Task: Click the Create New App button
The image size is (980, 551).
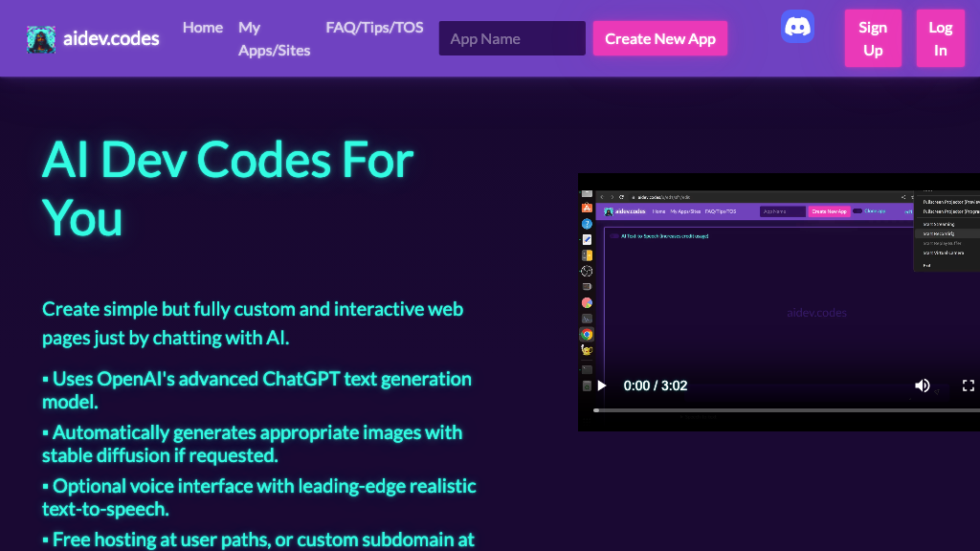Action: point(659,38)
